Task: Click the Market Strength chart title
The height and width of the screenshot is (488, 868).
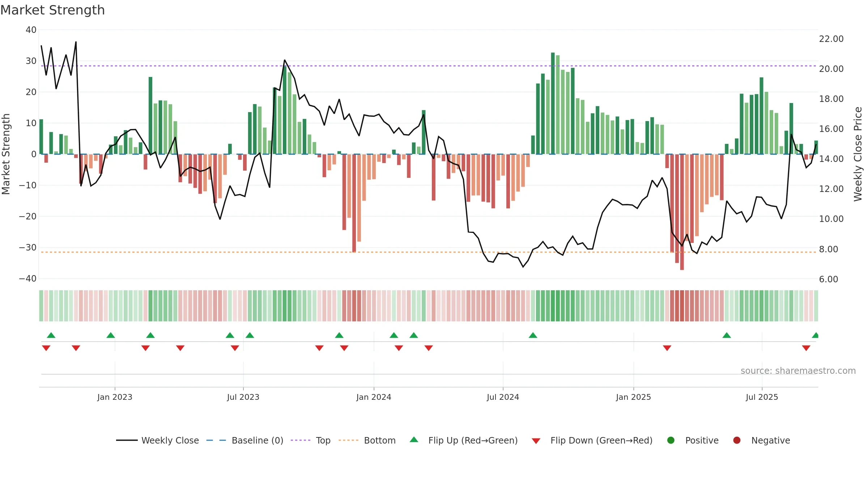Action: pyautogui.click(x=52, y=10)
